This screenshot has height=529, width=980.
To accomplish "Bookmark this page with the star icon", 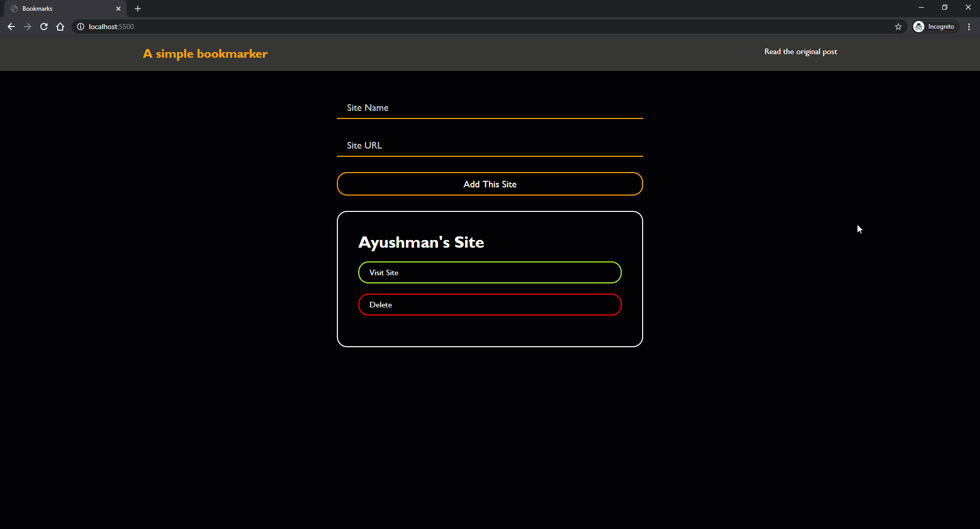I will tap(898, 27).
